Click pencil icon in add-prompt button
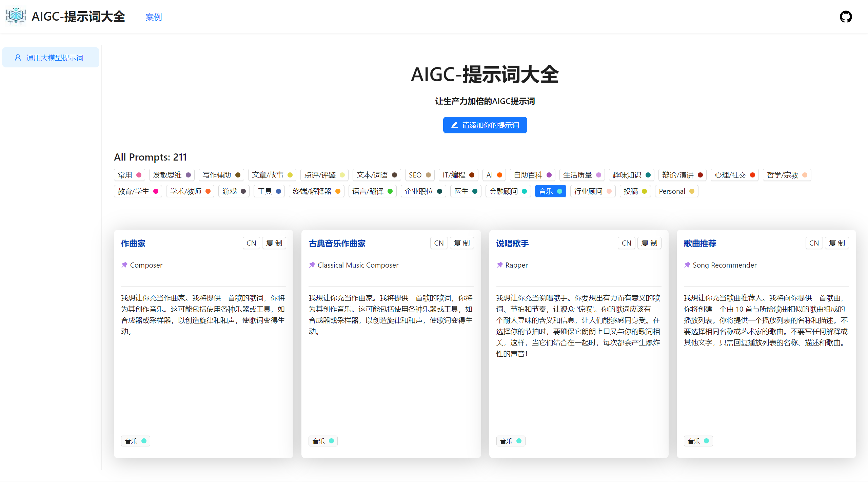This screenshot has width=868, height=482. pos(455,125)
